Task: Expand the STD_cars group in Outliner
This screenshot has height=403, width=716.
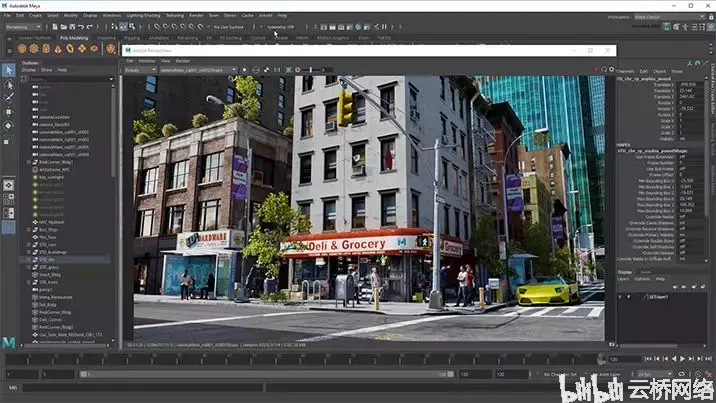Action: (x=29, y=245)
